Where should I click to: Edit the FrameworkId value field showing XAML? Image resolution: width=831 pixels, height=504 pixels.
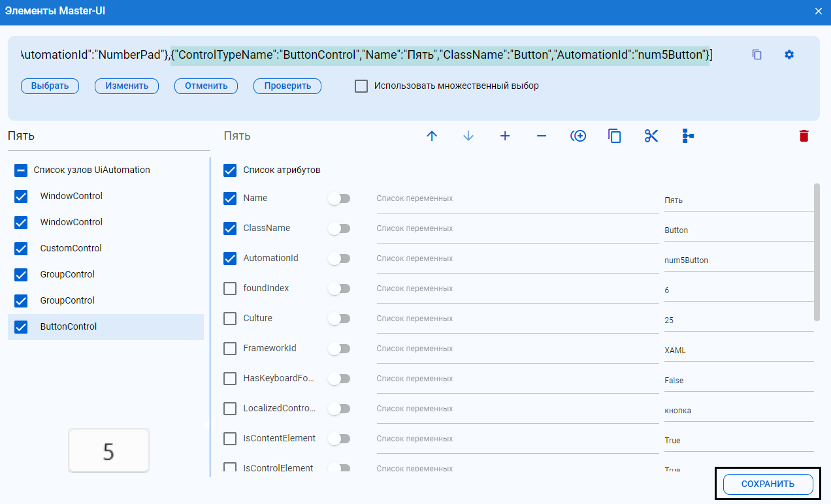click(739, 351)
